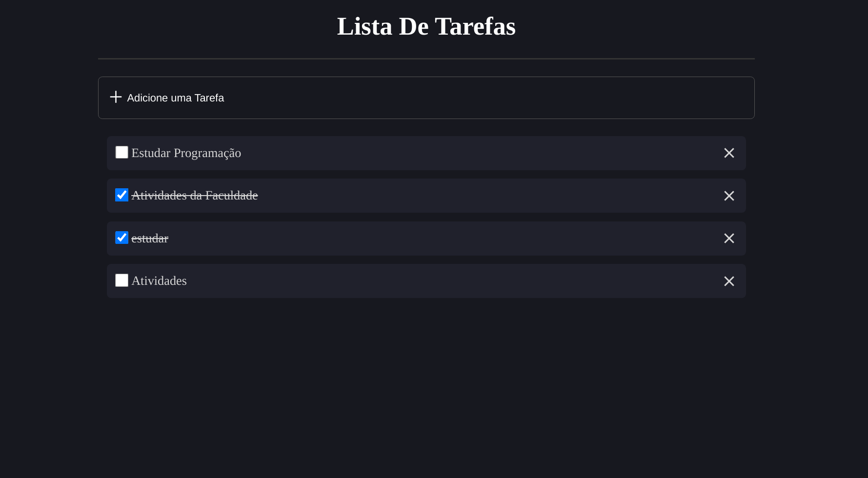The width and height of the screenshot is (868, 478).
Task: Check the "Estudar Programação" checkbox
Action: [x=121, y=152]
